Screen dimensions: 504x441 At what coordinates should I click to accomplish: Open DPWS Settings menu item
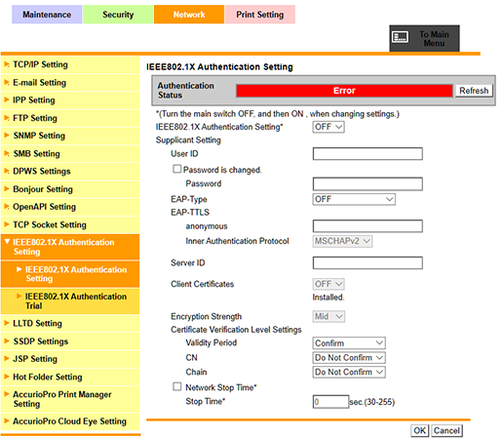70,171
